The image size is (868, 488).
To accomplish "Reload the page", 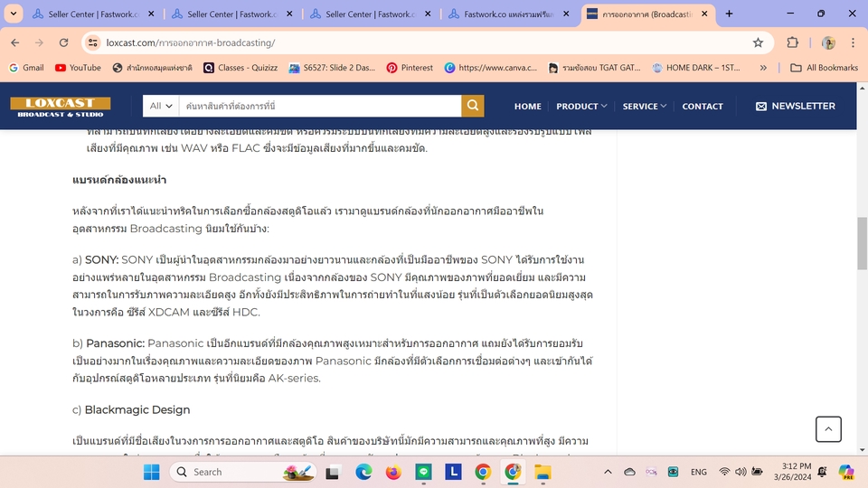I will point(63,42).
